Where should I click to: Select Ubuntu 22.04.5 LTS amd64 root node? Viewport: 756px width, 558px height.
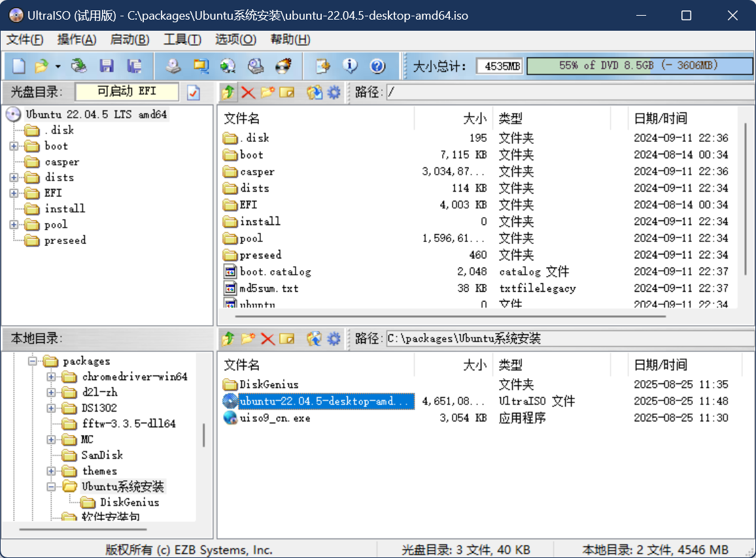tap(96, 114)
